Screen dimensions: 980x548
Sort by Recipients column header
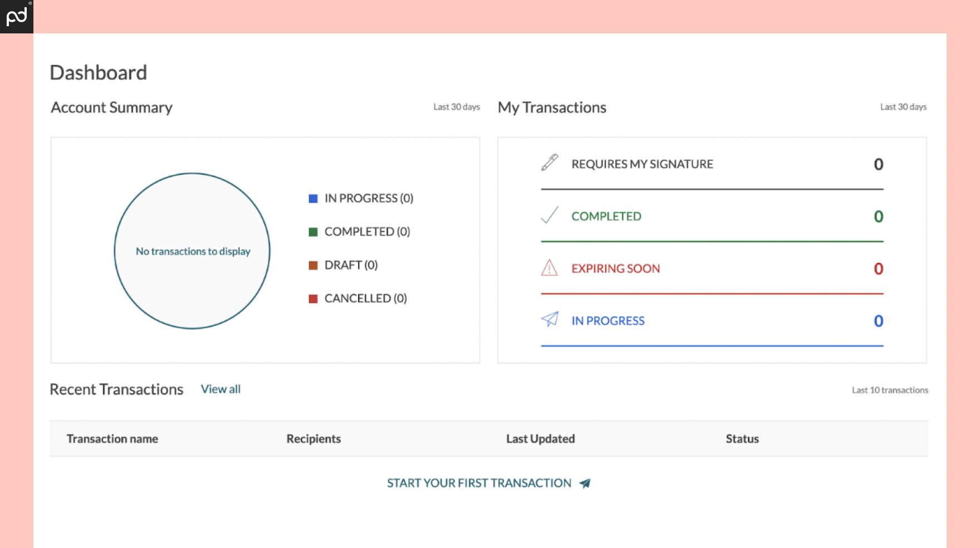pos(313,439)
